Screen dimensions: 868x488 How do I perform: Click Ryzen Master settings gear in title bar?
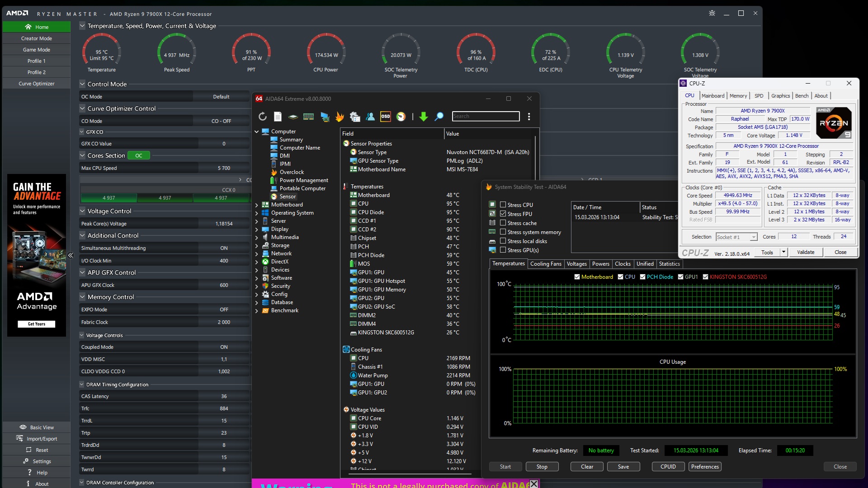click(x=712, y=13)
